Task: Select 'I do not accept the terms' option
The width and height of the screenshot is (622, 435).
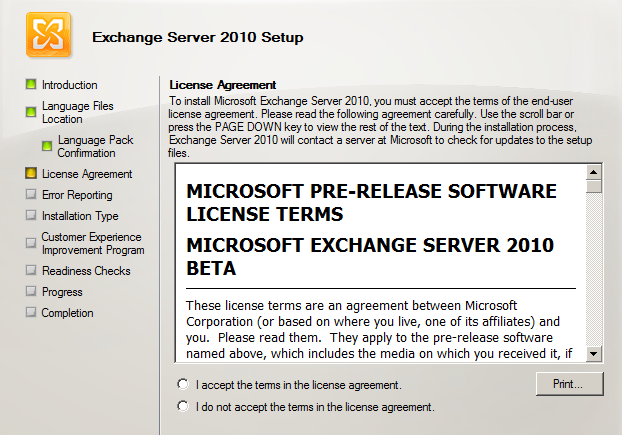Action: 182,407
